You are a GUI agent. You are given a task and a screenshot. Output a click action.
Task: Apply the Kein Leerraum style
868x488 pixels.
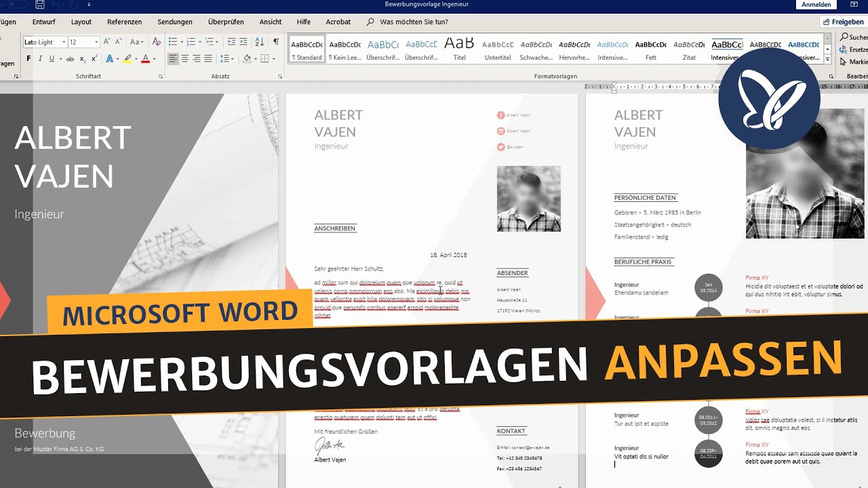[345, 49]
